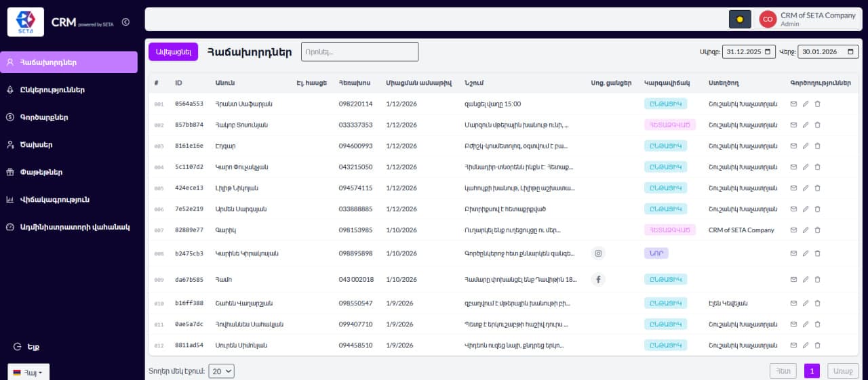Screen dimensions: 868x380
Task: Go to the next page with Առաջ
Action: coord(843,371)
